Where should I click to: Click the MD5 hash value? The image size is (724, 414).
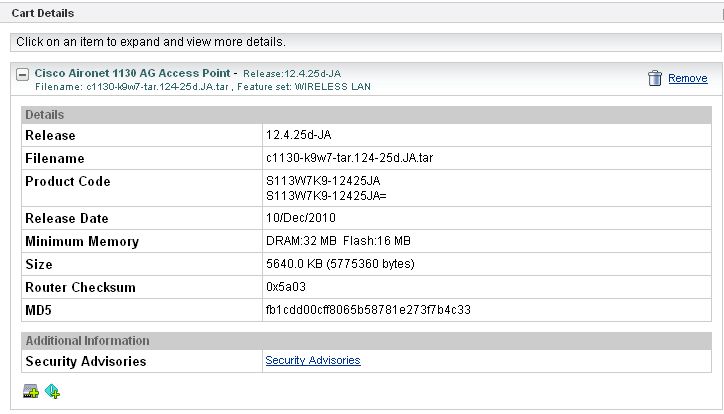point(367,310)
